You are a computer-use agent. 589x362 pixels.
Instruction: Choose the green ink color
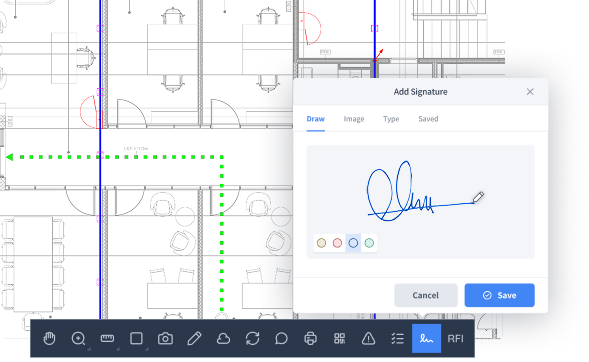click(369, 243)
